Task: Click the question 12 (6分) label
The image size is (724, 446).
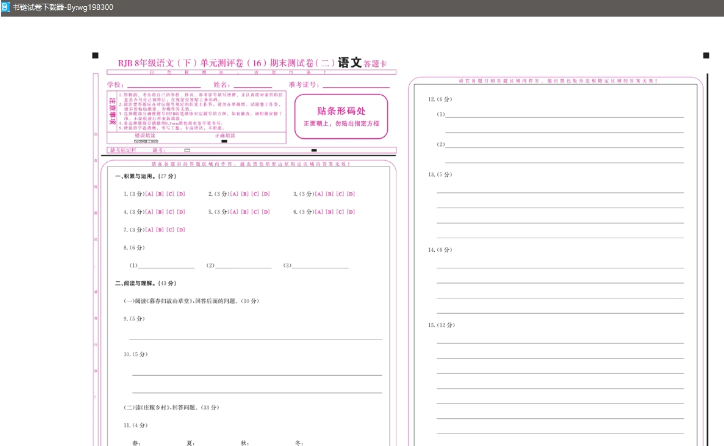Action: point(440,99)
